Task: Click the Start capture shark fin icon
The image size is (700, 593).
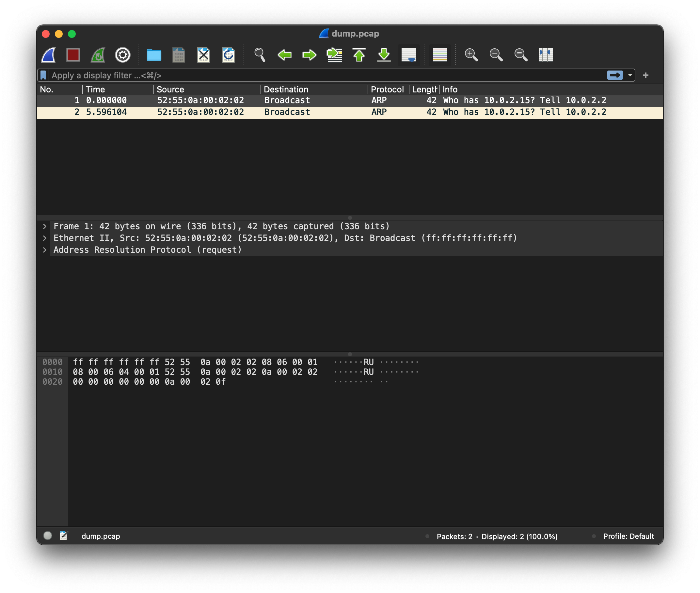Action: click(x=48, y=55)
